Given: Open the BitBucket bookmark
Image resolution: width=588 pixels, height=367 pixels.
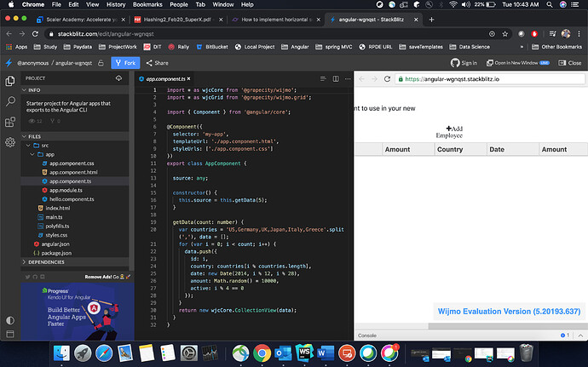Looking at the screenshot, I should coord(212,47).
